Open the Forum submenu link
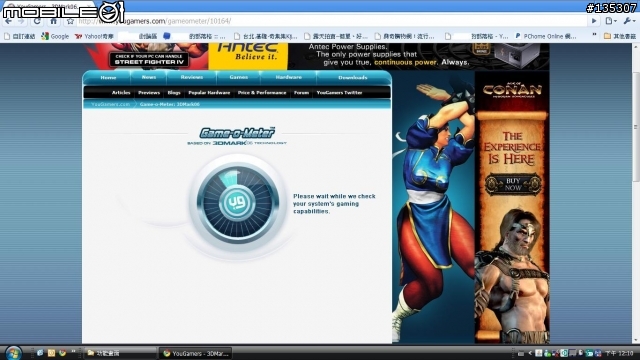640x360 pixels. (301, 93)
